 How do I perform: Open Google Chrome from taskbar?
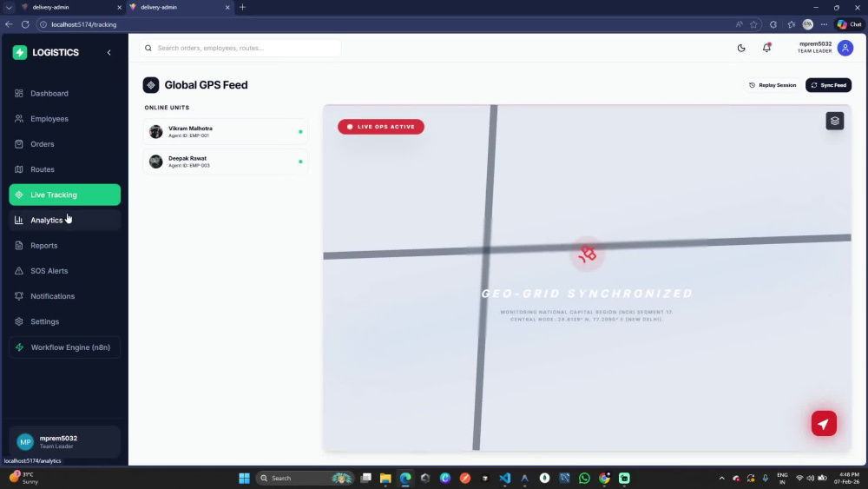(x=604, y=478)
